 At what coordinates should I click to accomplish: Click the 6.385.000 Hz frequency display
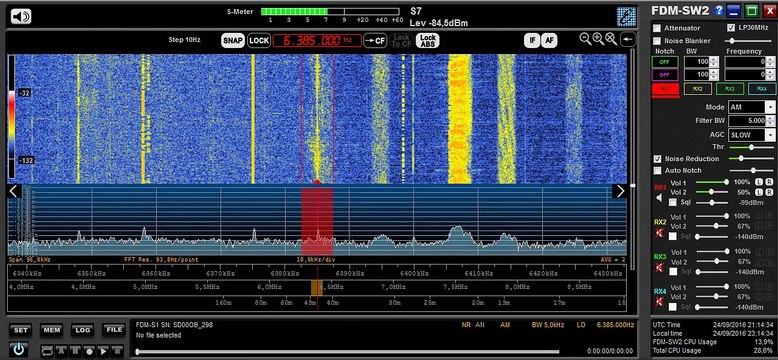point(317,41)
